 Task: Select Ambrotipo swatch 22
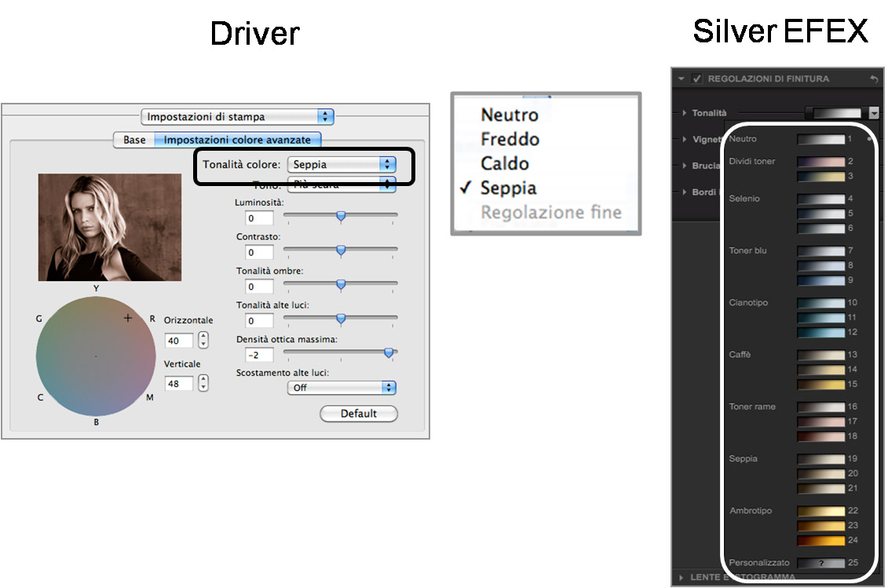[x=820, y=512]
